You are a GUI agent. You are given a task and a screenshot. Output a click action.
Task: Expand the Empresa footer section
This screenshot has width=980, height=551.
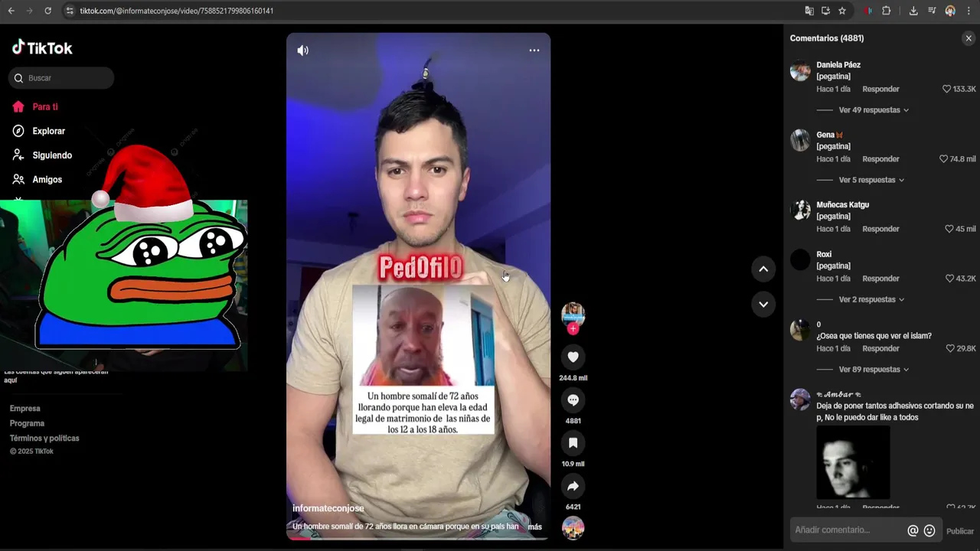pyautogui.click(x=25, y=409)
